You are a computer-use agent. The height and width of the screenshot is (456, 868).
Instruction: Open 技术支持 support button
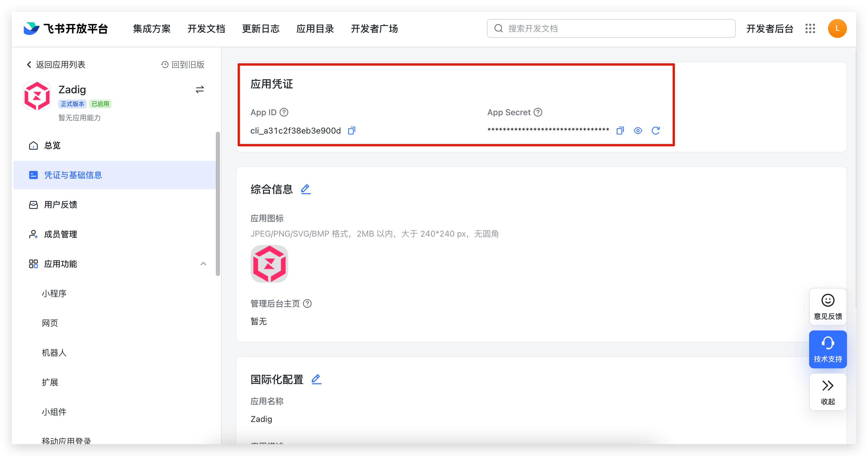coord(827,349)
